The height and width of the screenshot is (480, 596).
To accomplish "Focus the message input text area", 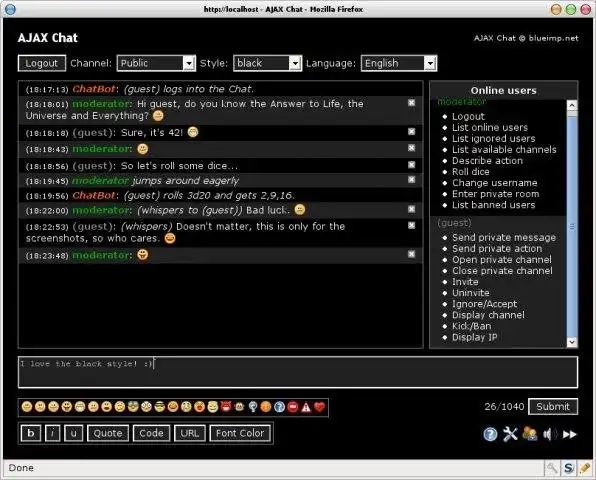I will (x=298, y=372).
